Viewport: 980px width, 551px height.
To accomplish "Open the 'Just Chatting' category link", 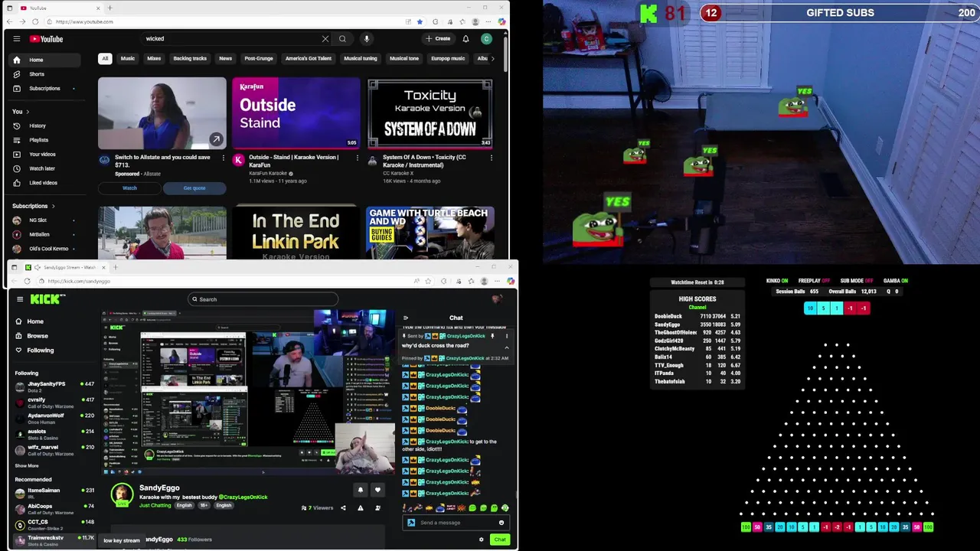I will [x=155, y=506].
